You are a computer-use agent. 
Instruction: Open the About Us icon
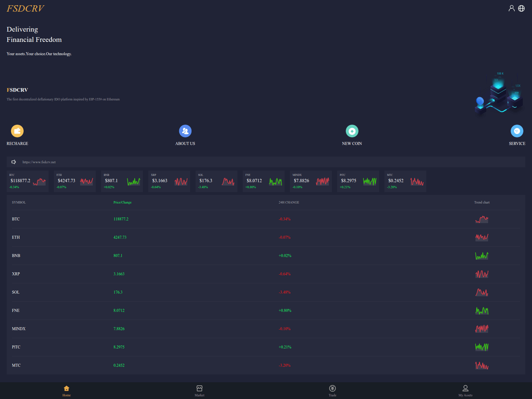click(x=185, y=131)
